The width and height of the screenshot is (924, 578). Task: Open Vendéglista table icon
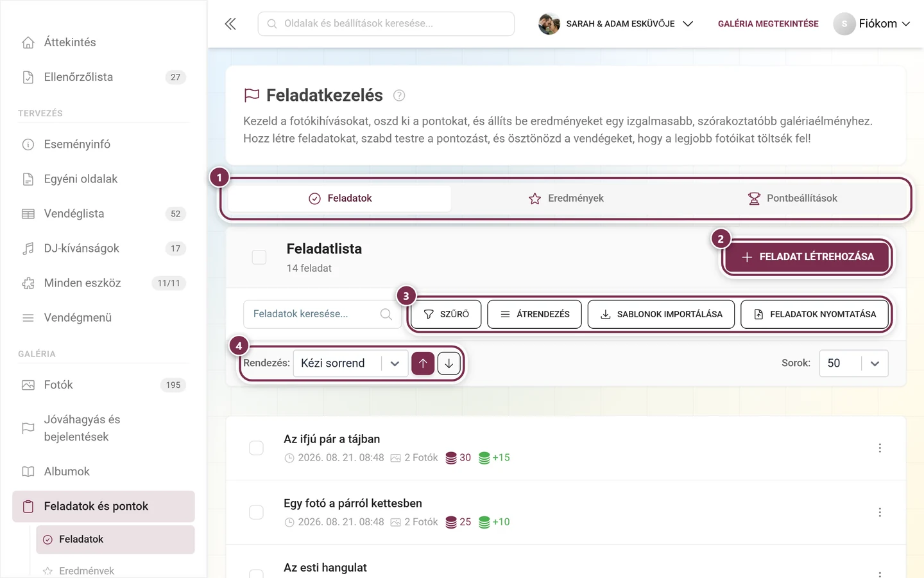[x=28, y=214]
